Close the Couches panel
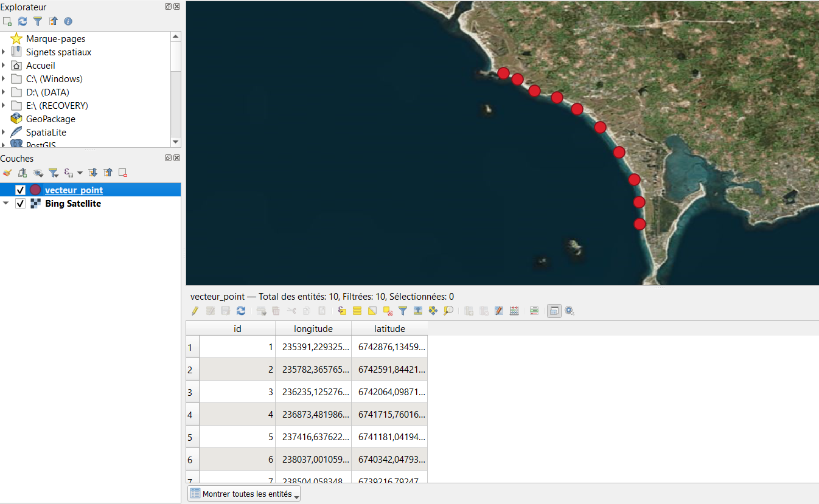Viewport: 819px width, 504px height. tap(176, 158)
